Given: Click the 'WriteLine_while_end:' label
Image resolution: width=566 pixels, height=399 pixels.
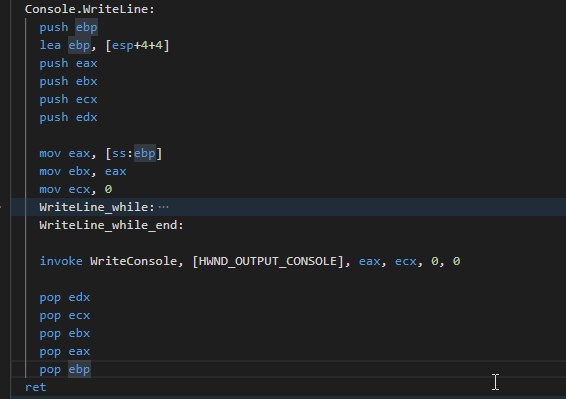Looking at the screenshot, I should pyautogui.click(x=111, y=225).
